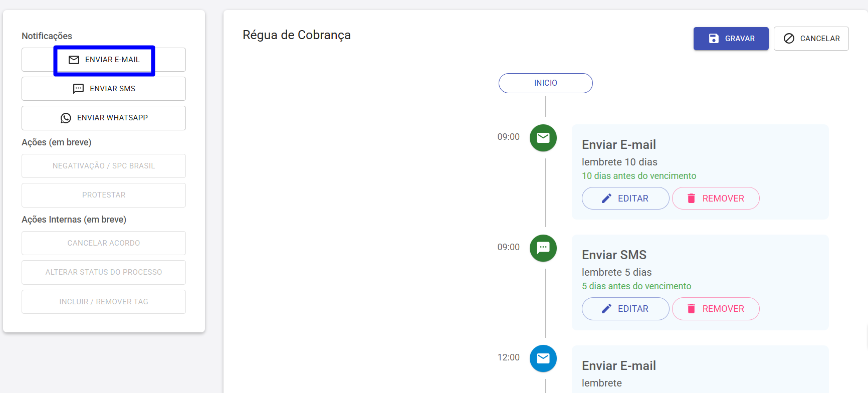Choose the Protestar action
This screenshot has height=393, width=868.
(x=104, y=195)
